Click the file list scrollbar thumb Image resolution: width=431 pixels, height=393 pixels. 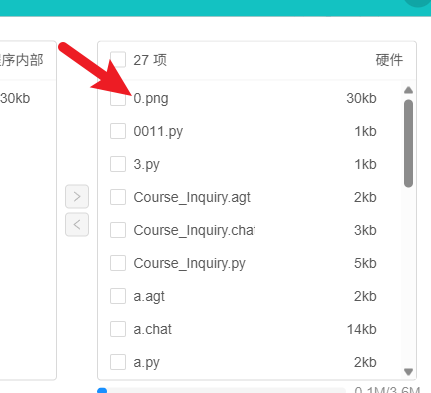tap(408, 143)
